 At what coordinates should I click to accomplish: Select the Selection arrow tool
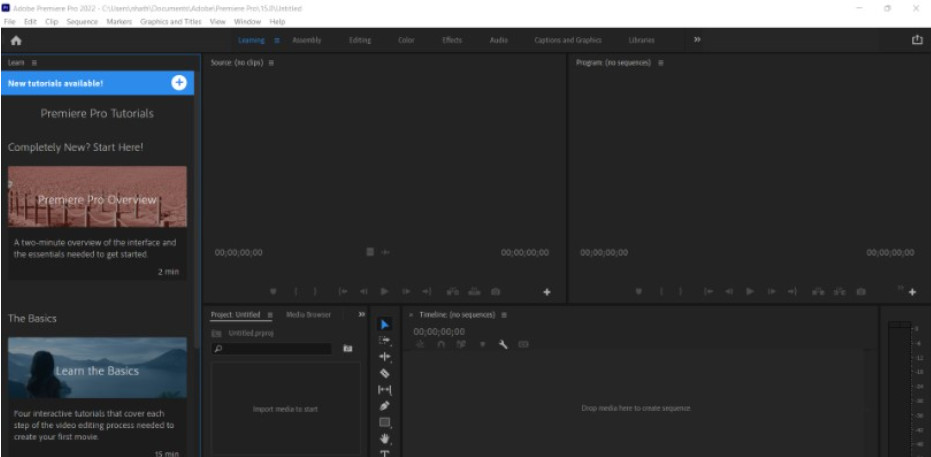point(385,324)
